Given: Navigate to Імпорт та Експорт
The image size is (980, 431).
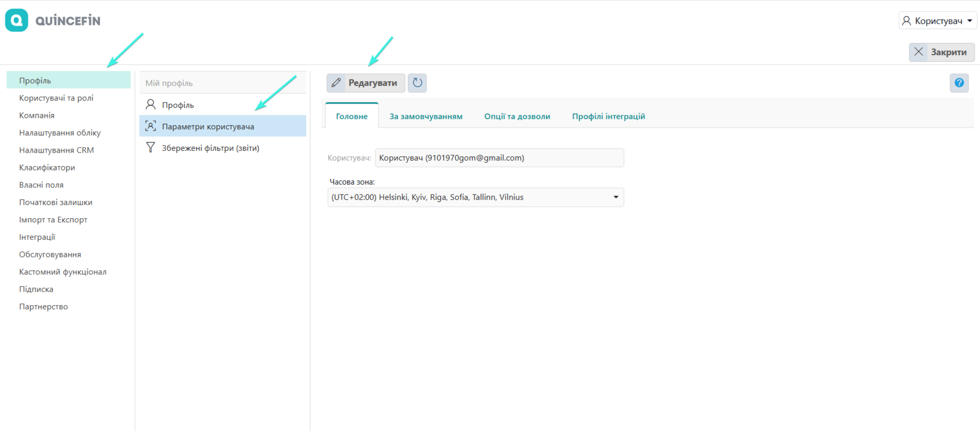Looking at the screenshot, I should (x=53, y=219).
